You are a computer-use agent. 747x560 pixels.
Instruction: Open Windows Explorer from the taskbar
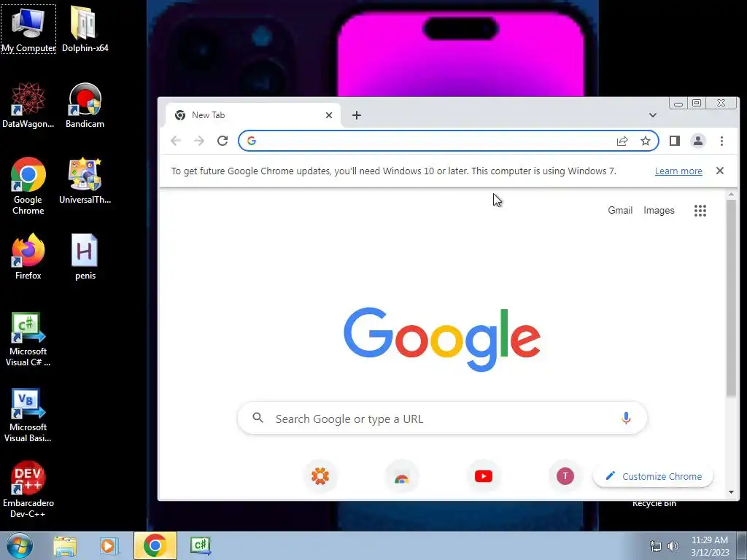tap(65, 546)
